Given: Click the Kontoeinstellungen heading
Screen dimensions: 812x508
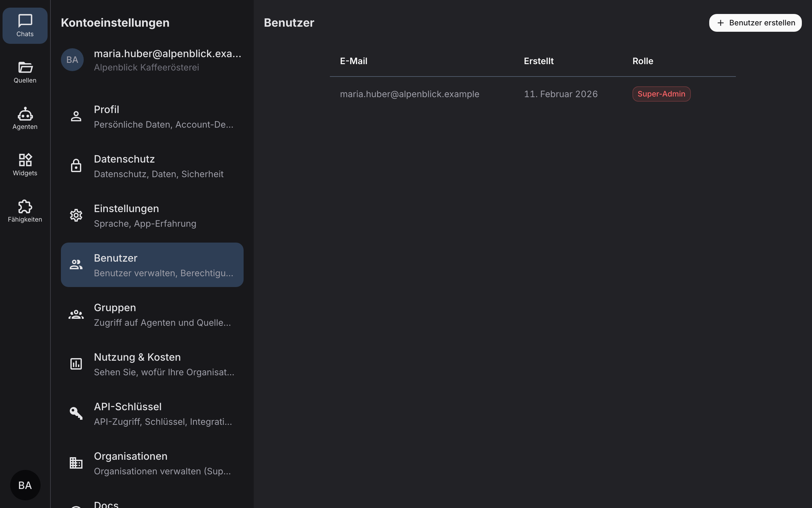Looking at the screenshot, I should (115, 23).
